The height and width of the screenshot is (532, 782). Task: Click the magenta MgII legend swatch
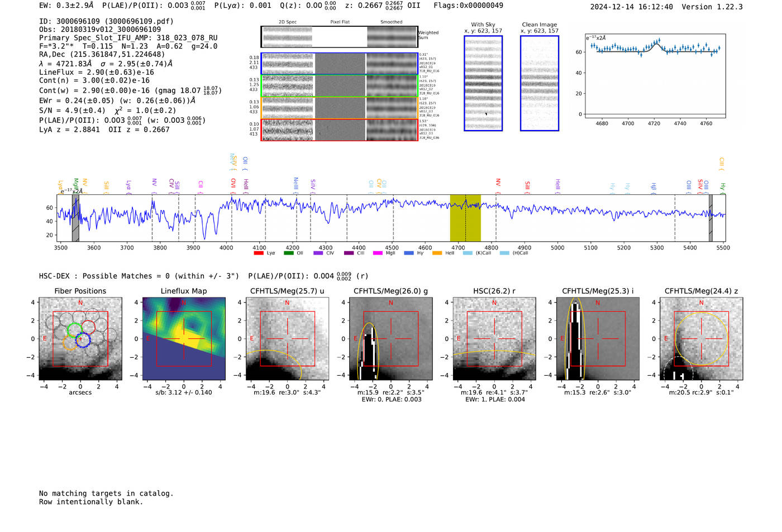(378, 253)
